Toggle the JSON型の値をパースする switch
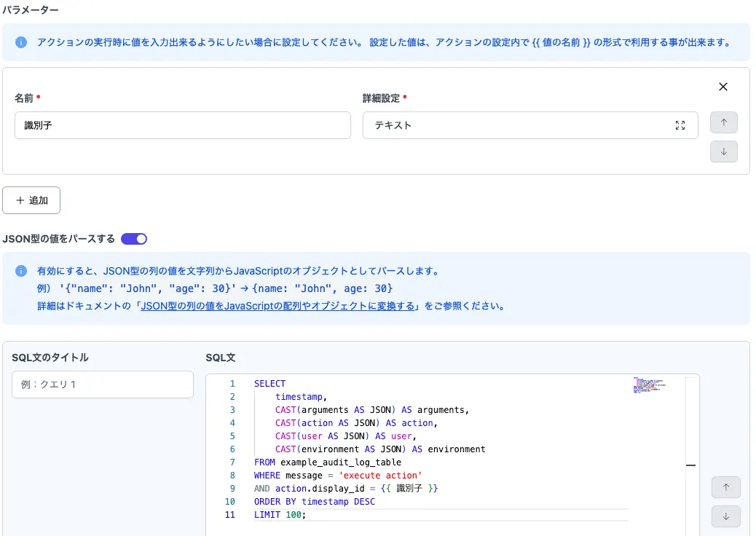Viewport: 756px width, 536px height. pyautogui.click(x=133, y=239)
